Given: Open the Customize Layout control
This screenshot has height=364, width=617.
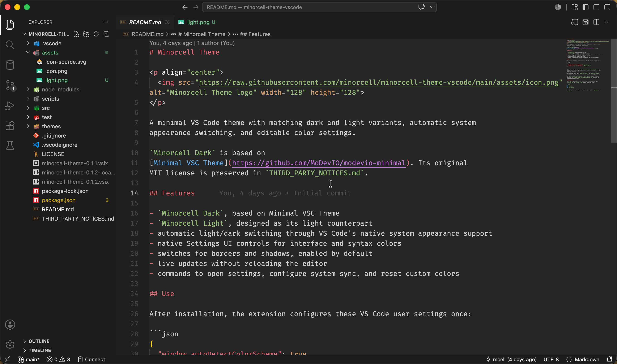Looking at the screenshot, I should (575, 7).
